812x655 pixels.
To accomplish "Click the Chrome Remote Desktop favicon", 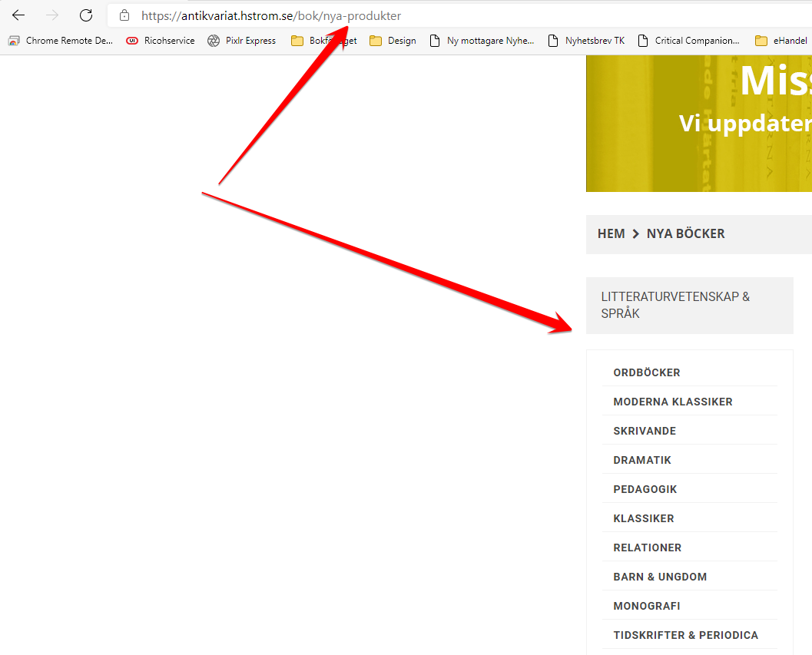I will coord(14,41).
